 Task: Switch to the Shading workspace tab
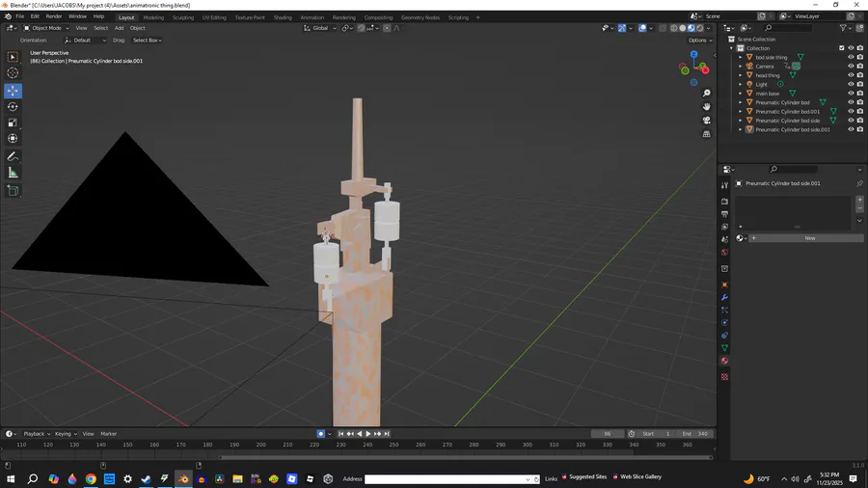click(283, 17)
